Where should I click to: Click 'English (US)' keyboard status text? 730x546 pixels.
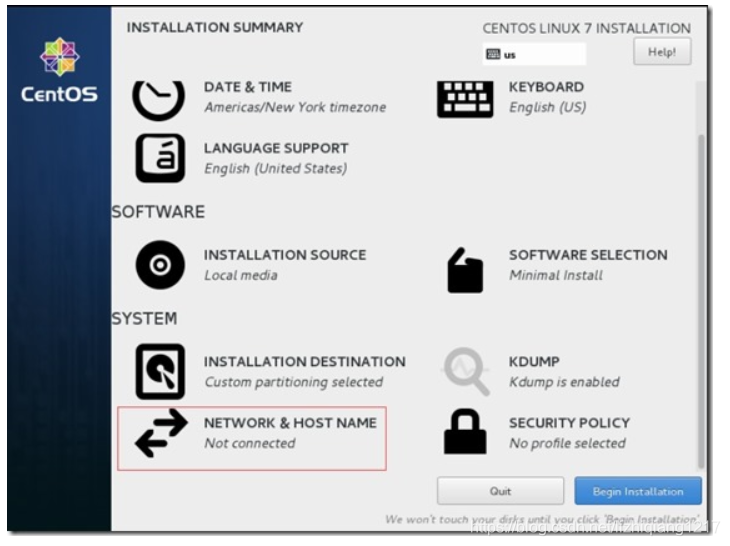(x=548, y=108)
